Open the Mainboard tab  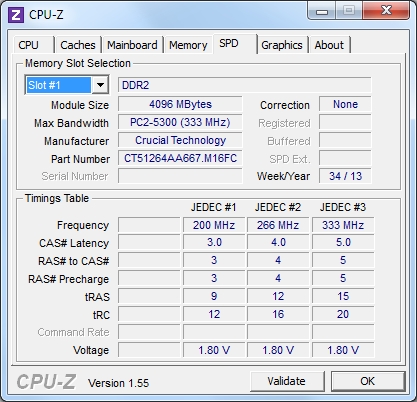(x=132, y=45)
